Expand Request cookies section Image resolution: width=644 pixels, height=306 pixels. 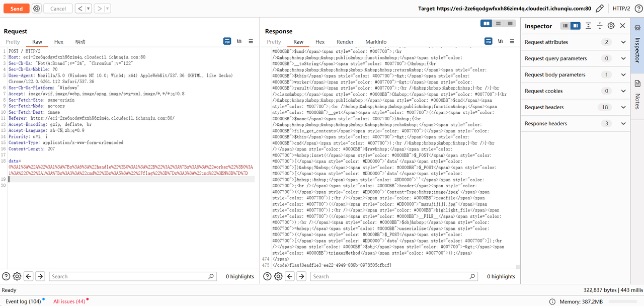[576, 91]
